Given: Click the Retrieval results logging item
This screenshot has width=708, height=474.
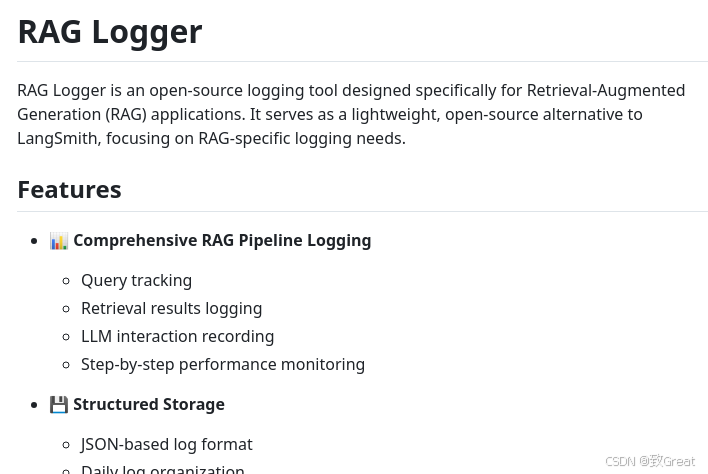Looking at the screenshot, I should [x=172, y=308].
